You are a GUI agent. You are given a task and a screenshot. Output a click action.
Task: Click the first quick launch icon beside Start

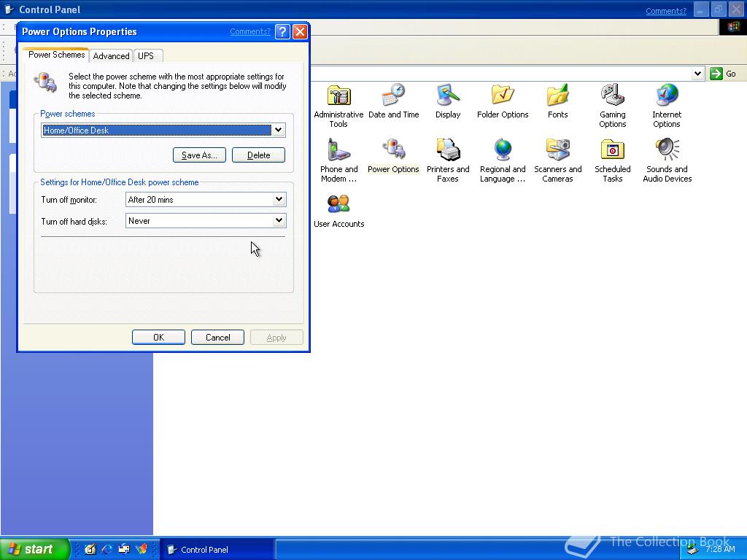[90, 549]
